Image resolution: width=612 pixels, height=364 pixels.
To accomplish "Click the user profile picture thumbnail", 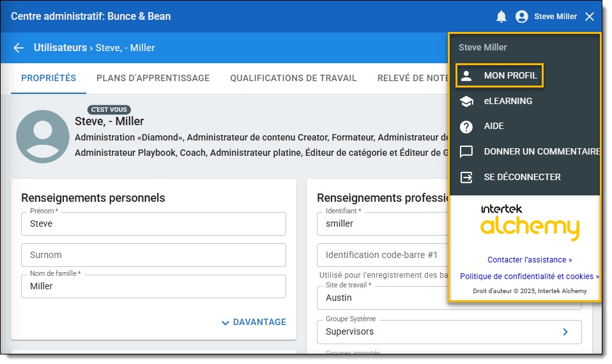I will click(x=43, y=137).
